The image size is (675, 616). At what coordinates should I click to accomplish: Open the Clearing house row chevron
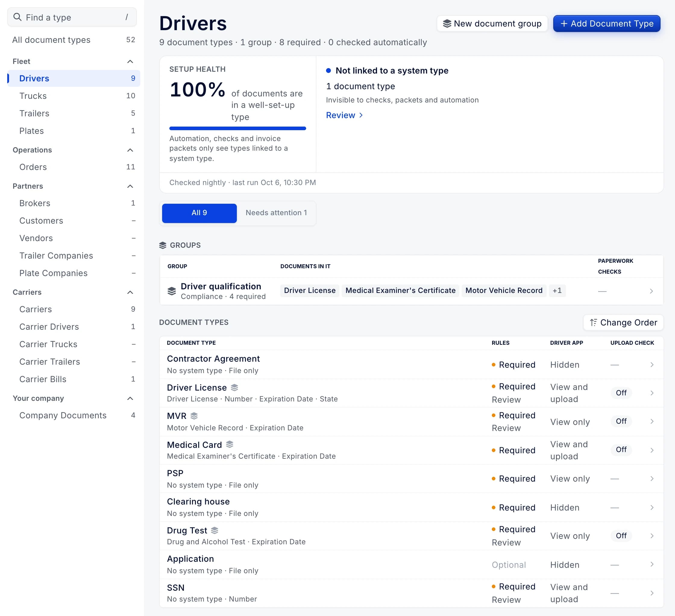point(651,508)
